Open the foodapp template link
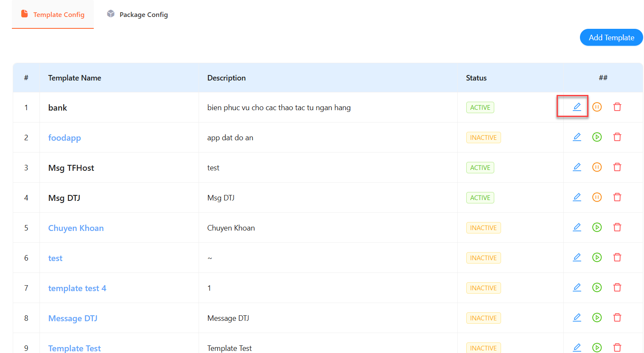Viewport: 644px width, 353px height. pyautogui.click(x=64, y=137)
